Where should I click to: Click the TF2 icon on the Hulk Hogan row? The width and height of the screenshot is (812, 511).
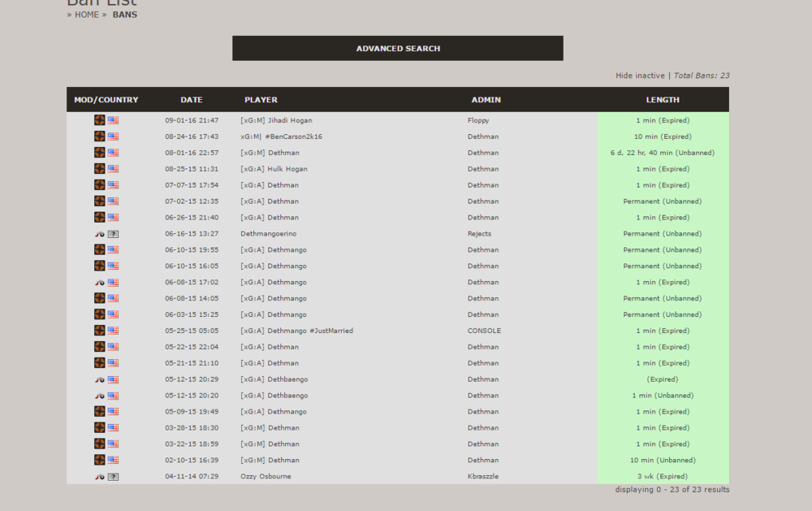[99, 168]
